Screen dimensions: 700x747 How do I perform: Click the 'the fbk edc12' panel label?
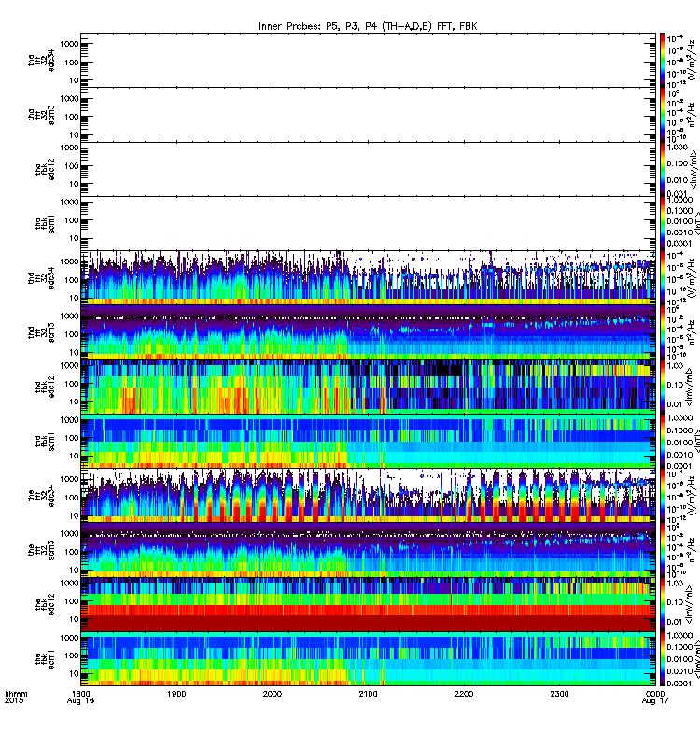(x=45, y=604)
